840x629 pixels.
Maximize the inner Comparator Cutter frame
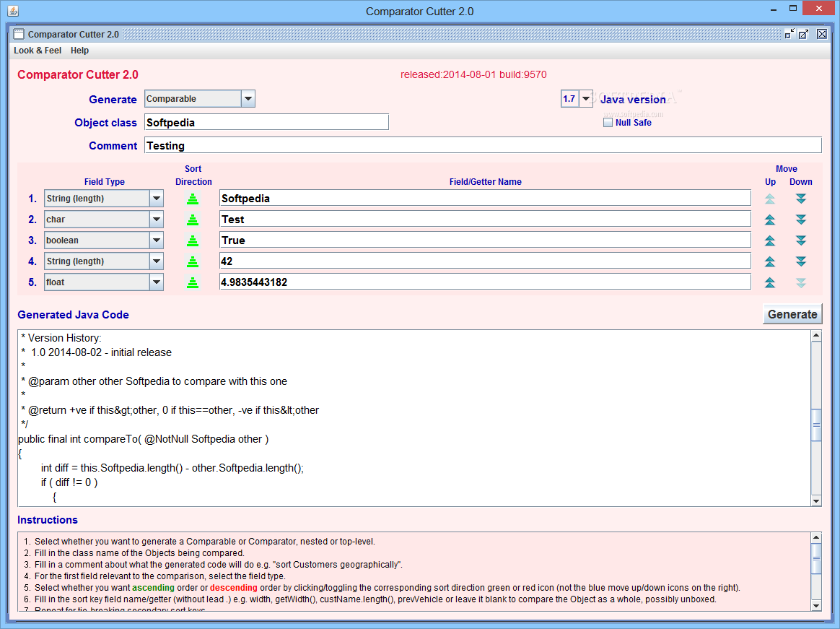[804, 35]
